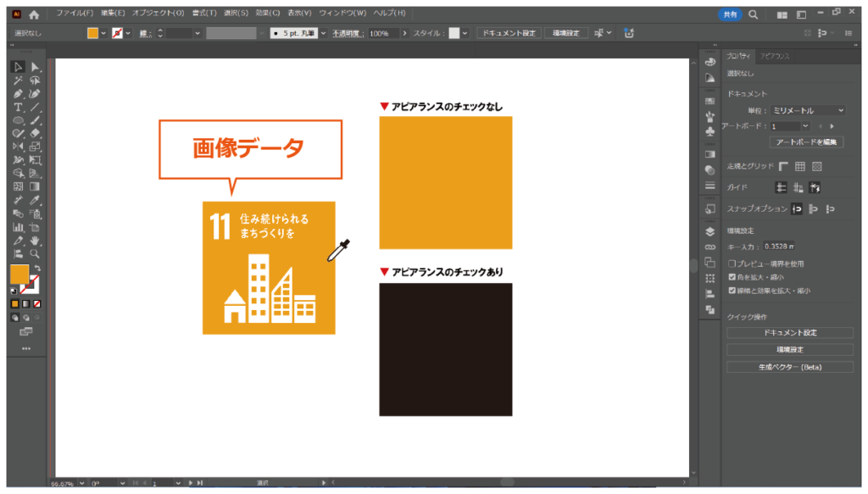Choose the Artboard tool
This screenshot has width=868, height=494.
point(35,227)
